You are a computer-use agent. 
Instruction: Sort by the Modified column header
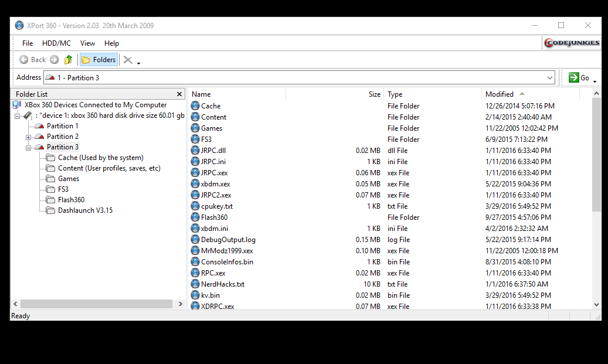tap(531, 94)
